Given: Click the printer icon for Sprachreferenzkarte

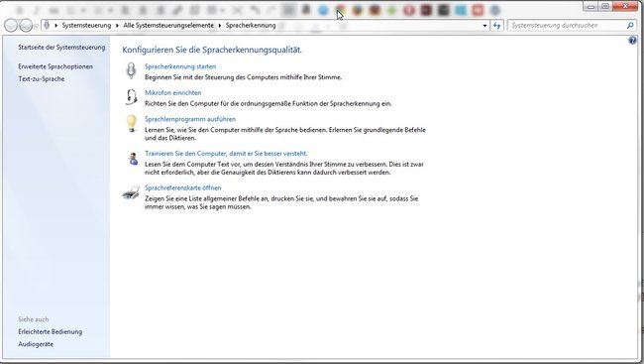Looking at the screenshot, I should [x=131, y=192].
